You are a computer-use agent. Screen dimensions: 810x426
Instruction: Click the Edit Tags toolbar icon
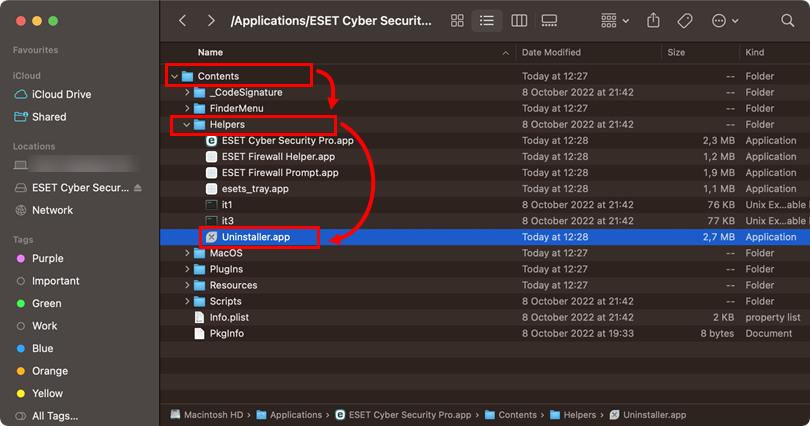[685, 21]
